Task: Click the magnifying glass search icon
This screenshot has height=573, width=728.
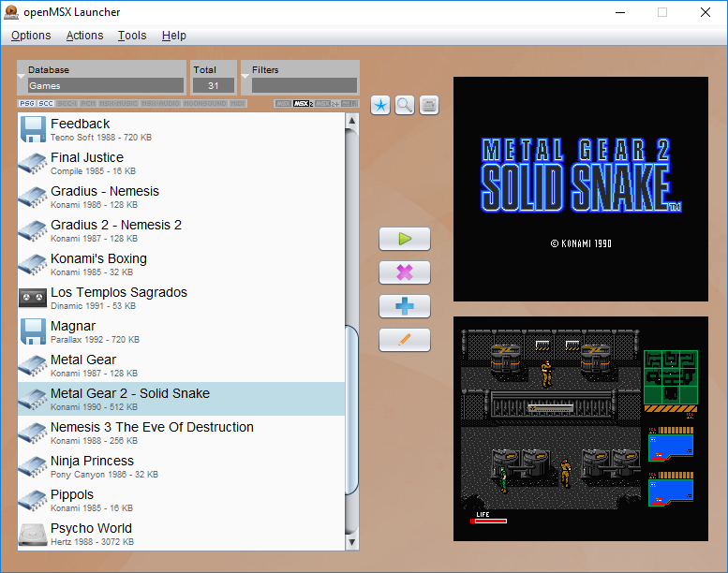Action: [405, 105]
